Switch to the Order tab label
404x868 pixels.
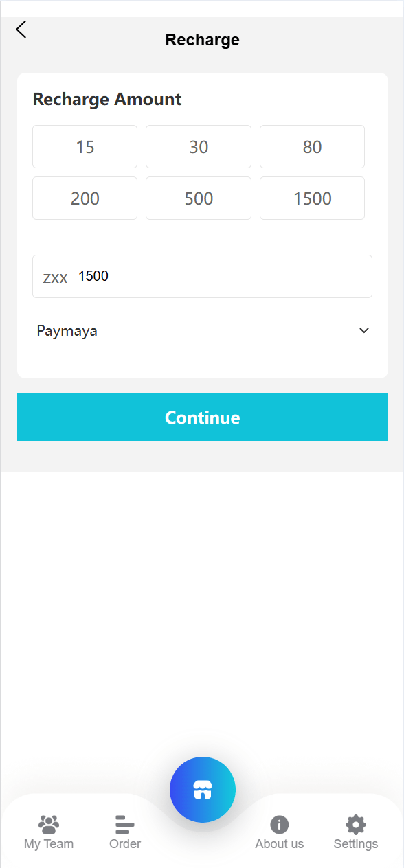[x=125, y=844]
